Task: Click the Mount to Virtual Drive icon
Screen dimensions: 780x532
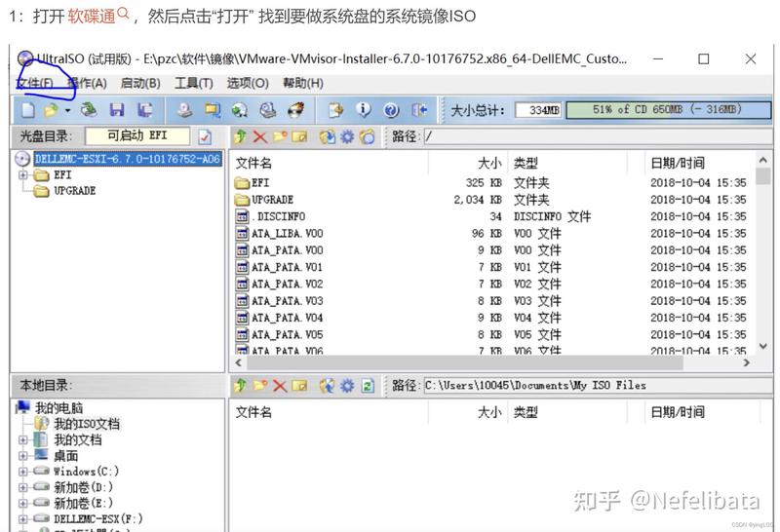Action: [268, 110]
